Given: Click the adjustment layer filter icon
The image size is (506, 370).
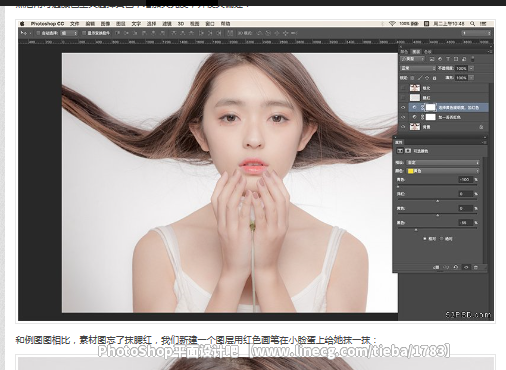Looking at the screenshot, I should click(x=440, y=59).
